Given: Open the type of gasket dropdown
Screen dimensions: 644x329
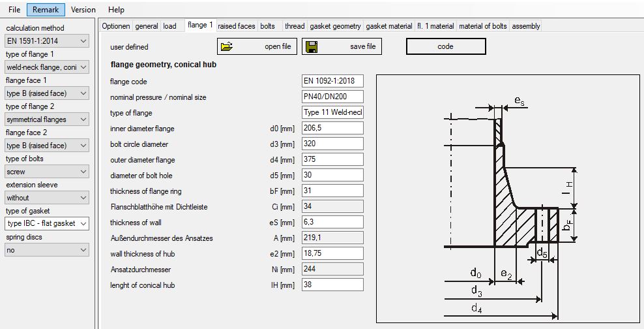Looking at the screenshot, I should tap(47, 224).
